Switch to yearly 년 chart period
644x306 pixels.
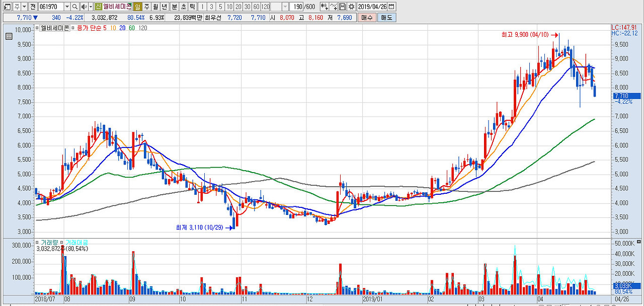(164, 7)
